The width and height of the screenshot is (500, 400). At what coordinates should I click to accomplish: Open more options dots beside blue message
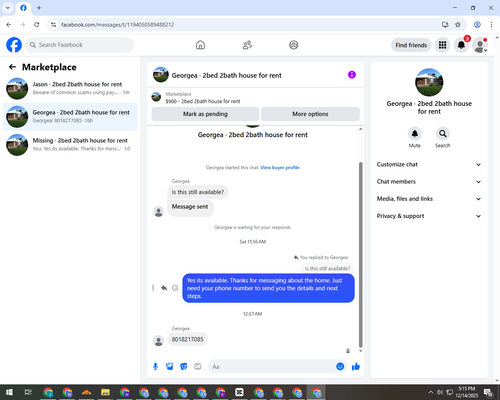tap(153, 288)
